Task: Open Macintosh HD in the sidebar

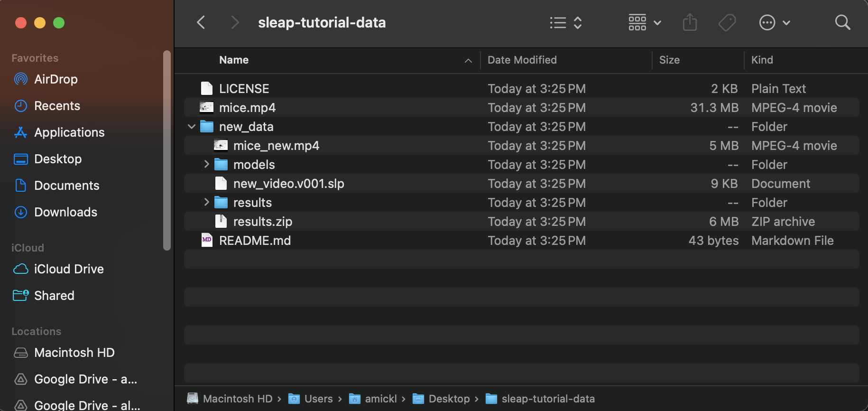Action: (64, 353)
